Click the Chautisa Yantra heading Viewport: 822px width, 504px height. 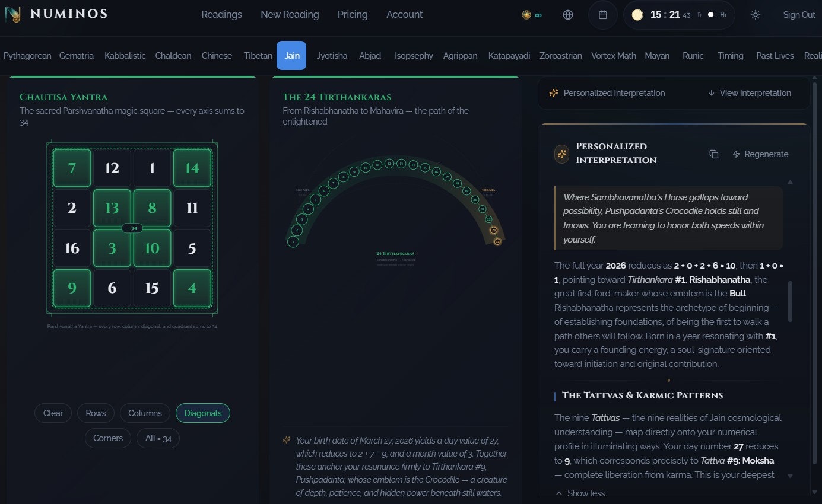[x=64, y=97]
